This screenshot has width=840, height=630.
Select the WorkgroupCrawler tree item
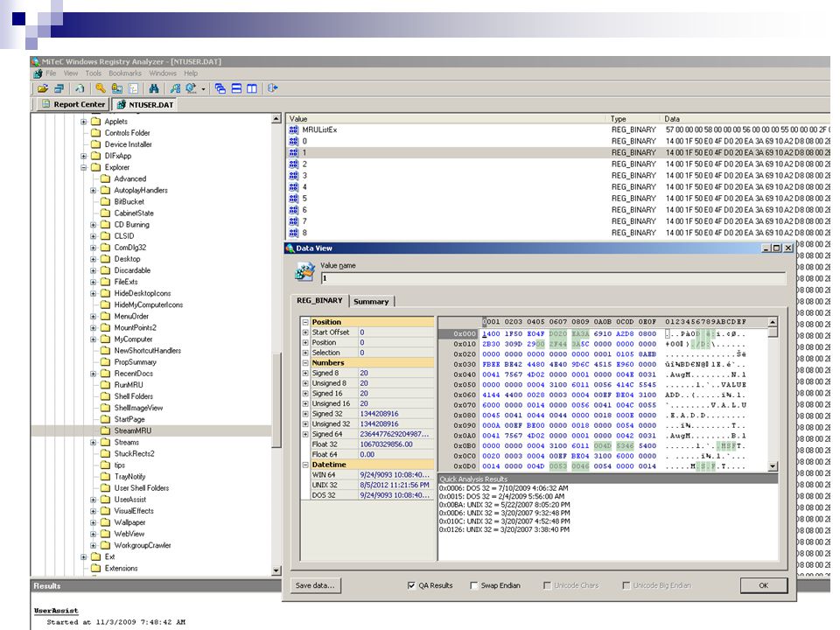pos(143,545)
